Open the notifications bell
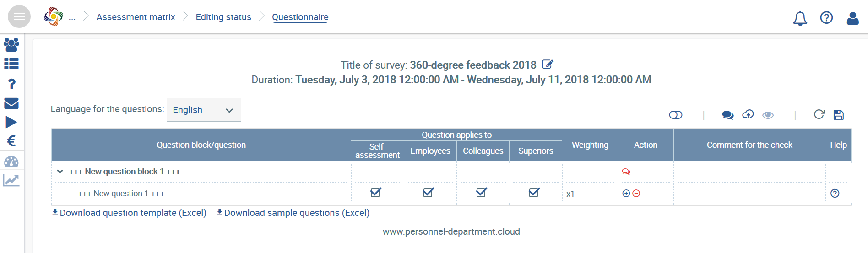This screenshot has width=868, height=253. point(800,18)
